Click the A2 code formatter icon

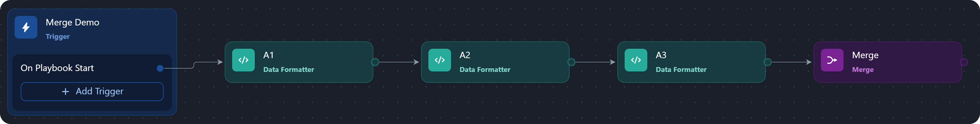pyautogui.click(x=440, y=60)
